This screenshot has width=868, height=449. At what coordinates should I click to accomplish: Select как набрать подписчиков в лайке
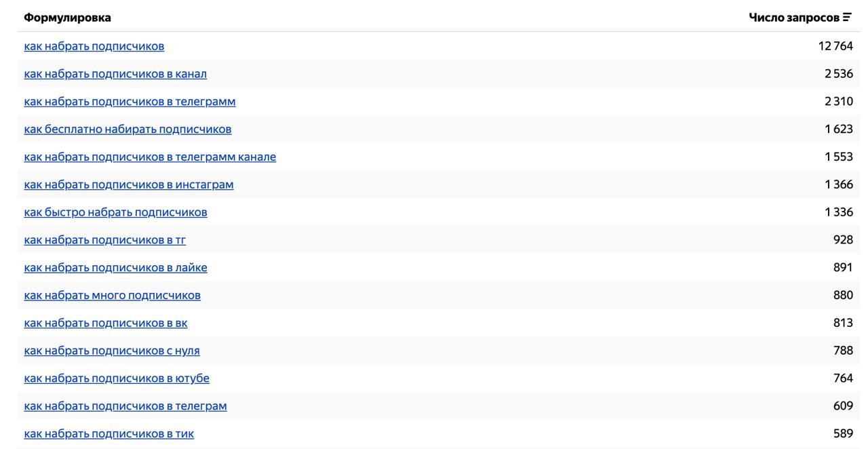pyautogui.click(x=115, y=268)
